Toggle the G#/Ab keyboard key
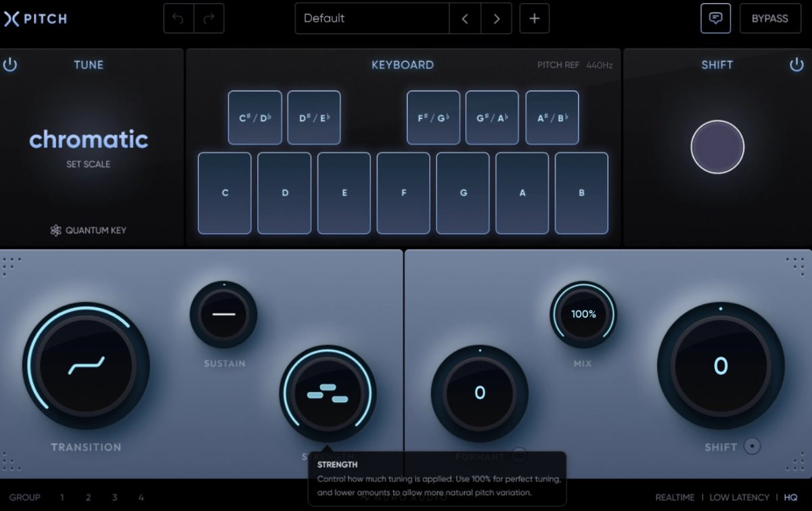The image size is (812, 511). (493, 118)
